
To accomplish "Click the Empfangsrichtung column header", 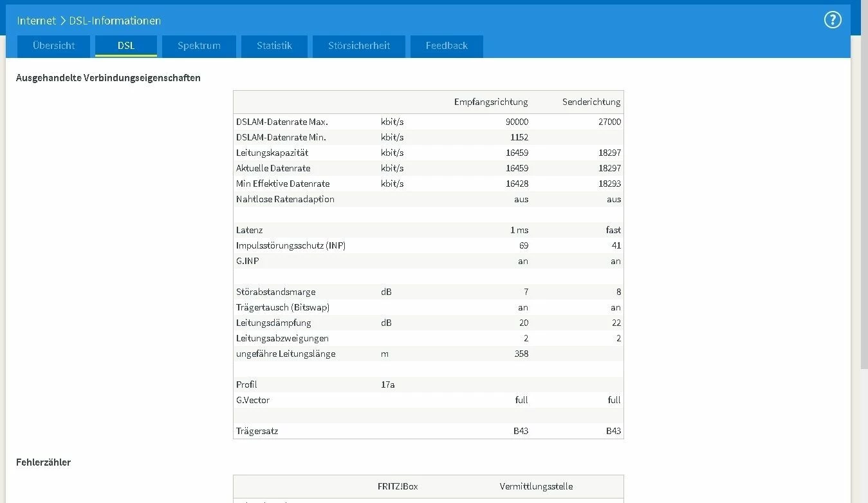I will click(491, 102).
